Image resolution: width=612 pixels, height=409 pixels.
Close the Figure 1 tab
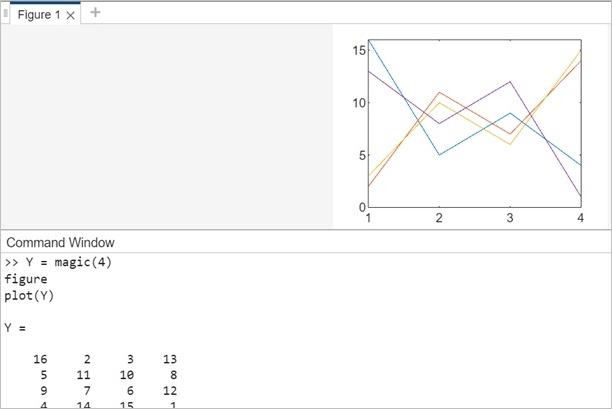coord(70,15)
